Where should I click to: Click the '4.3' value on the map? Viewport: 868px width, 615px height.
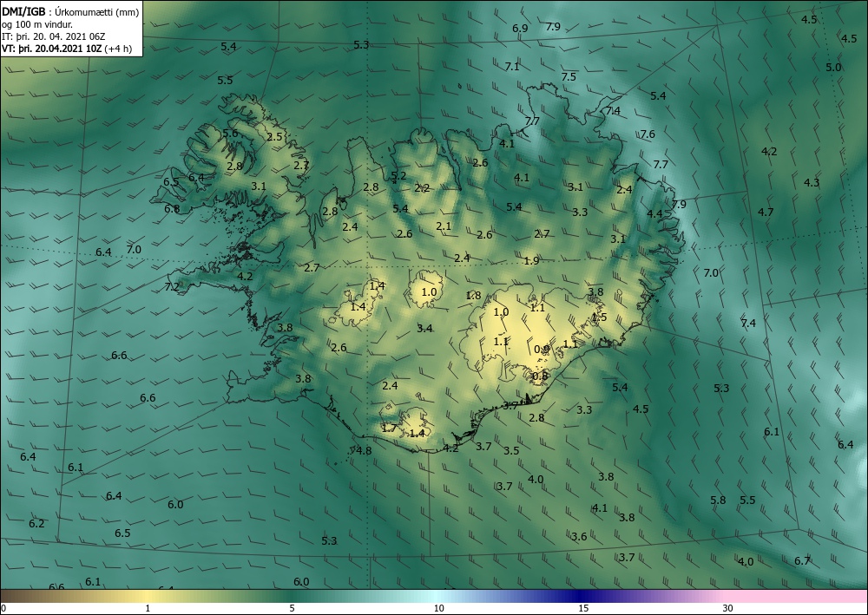[812, 182]
